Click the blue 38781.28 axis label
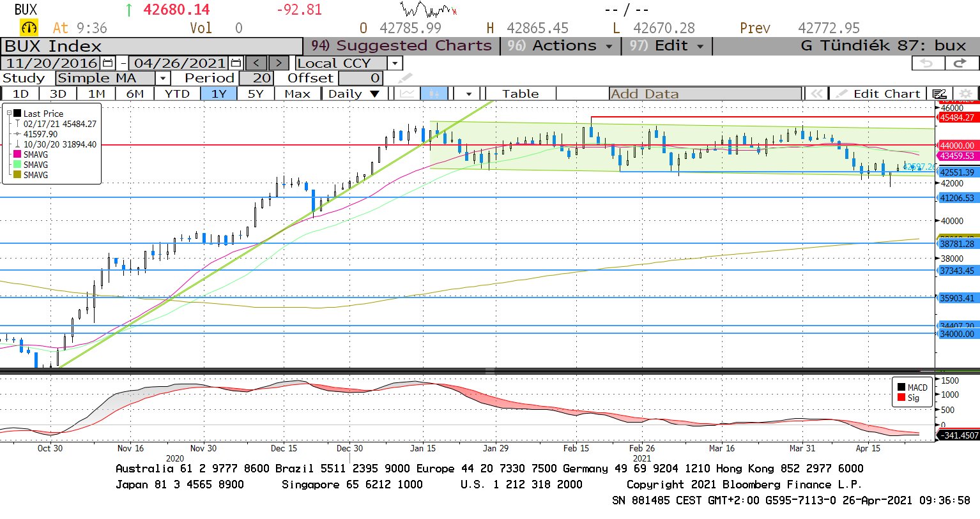Viewport: 980px width, 519px height. [x=957, y=244]
